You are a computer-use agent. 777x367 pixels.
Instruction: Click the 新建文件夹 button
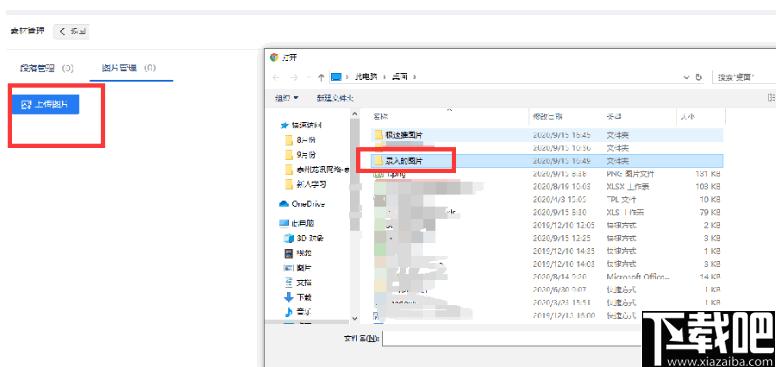click(335, 98)
